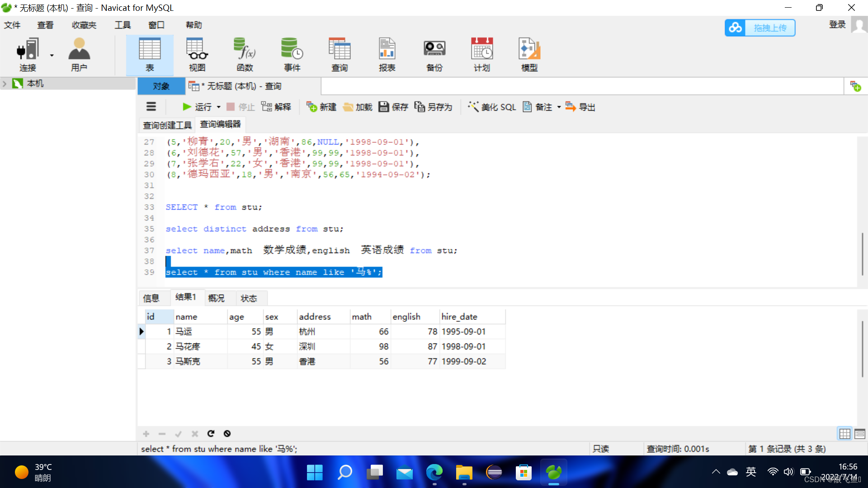Open the File (文件) menu
Screen dimensions: 868x488
(12, 25)
